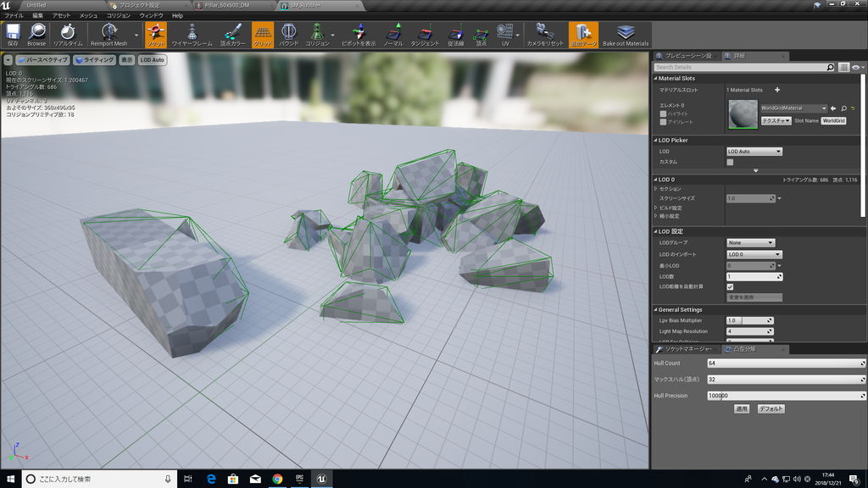Click ライティング lit view mode button
Screen dimensions: 868x488
pyautogui.click(x=95, y=60)
